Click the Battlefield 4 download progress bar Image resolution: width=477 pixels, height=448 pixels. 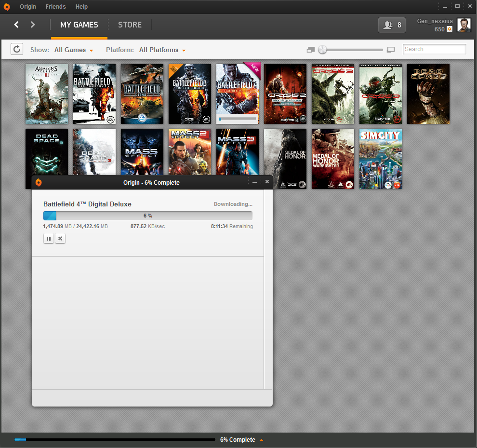point(148,216)
